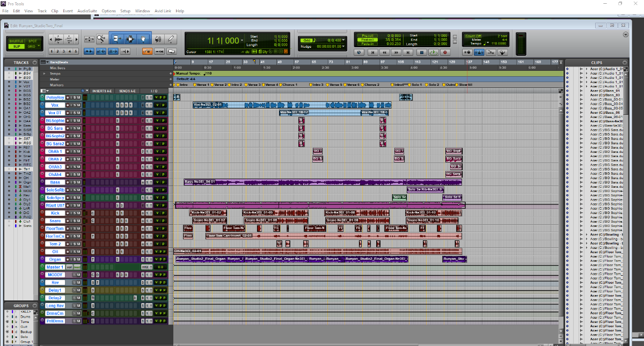The width and height of the screenshot is (644, 346).
Task: Activate Zoom Toggle icon next to zoomer
Action: (x=89, y=39)
